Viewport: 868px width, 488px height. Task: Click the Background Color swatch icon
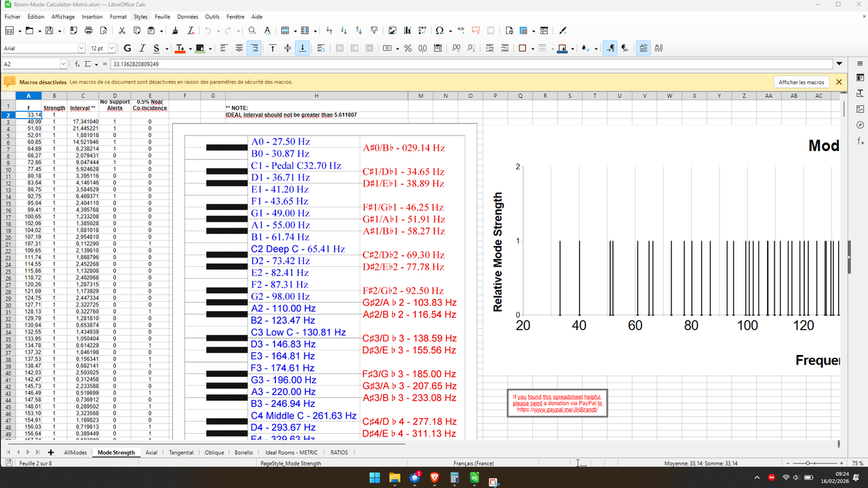click(x=201, y=48)
